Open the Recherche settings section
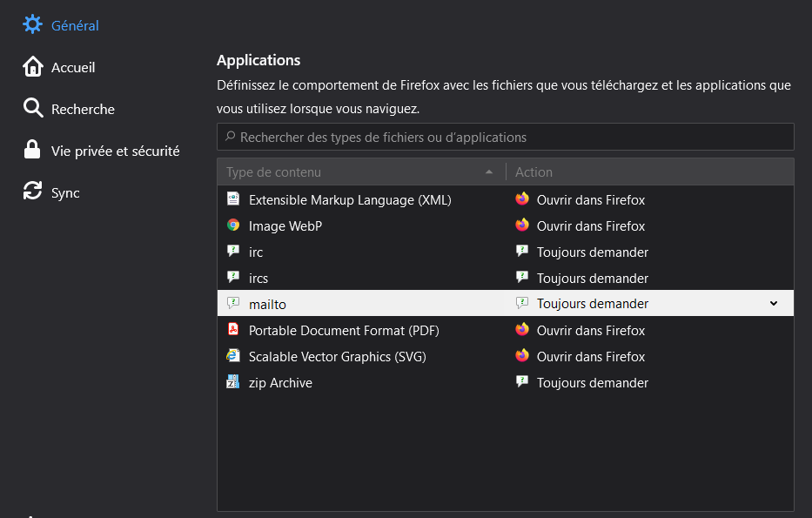 pyautogui.click(x=83, y=110)
